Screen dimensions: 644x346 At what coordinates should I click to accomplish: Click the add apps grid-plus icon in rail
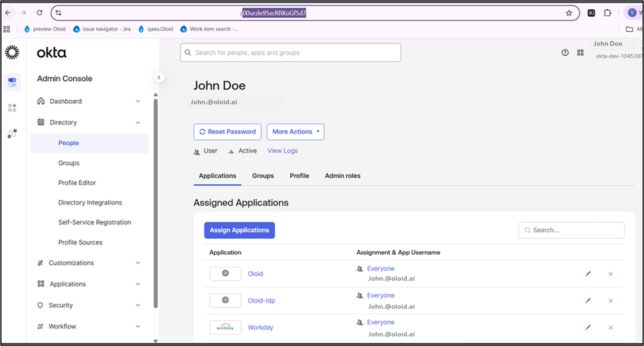12,108
